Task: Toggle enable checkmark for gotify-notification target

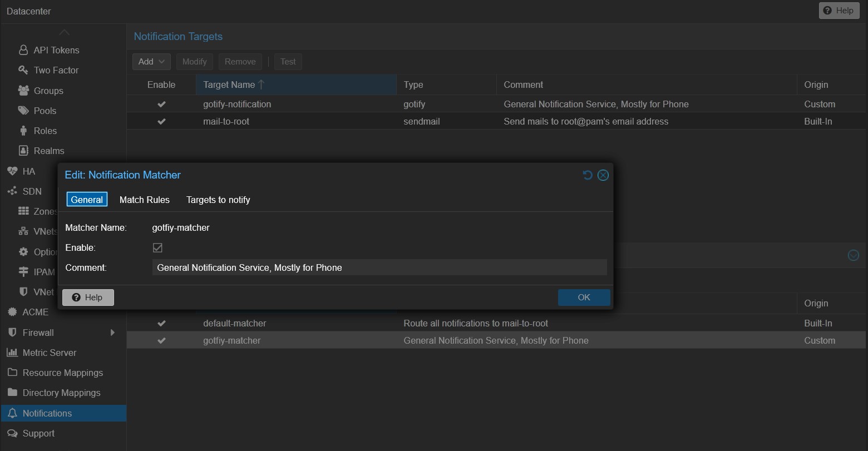Action: [x=161, y=104]
